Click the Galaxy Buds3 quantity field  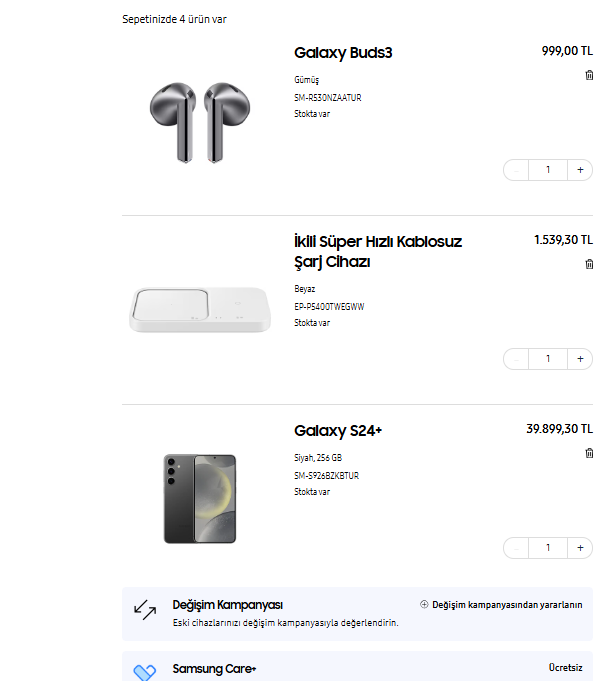point(548,170)
